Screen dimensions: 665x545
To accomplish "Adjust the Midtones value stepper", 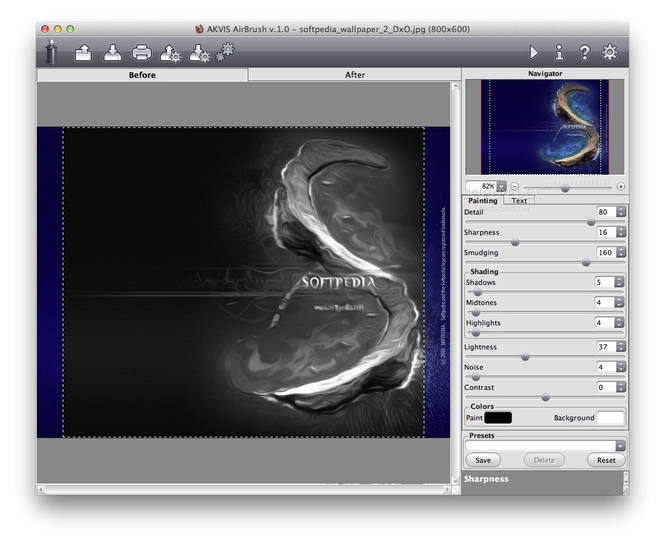I will point(619,302).
